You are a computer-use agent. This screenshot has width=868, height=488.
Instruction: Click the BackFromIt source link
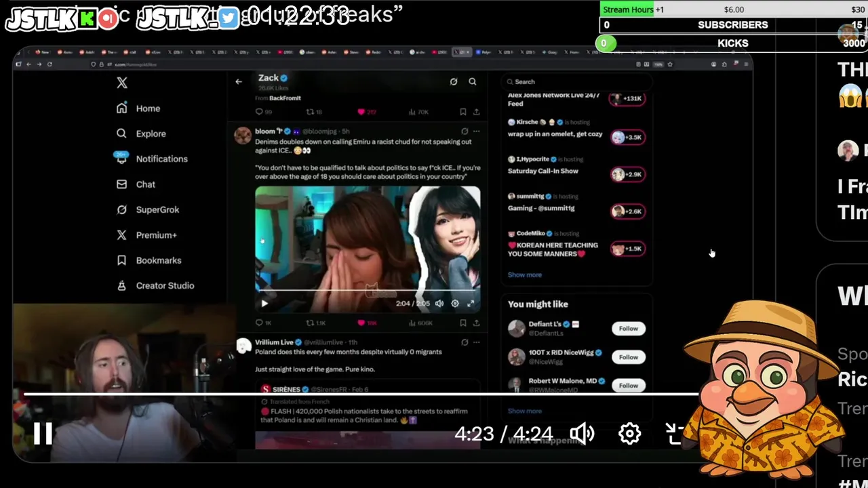point(285,98)
